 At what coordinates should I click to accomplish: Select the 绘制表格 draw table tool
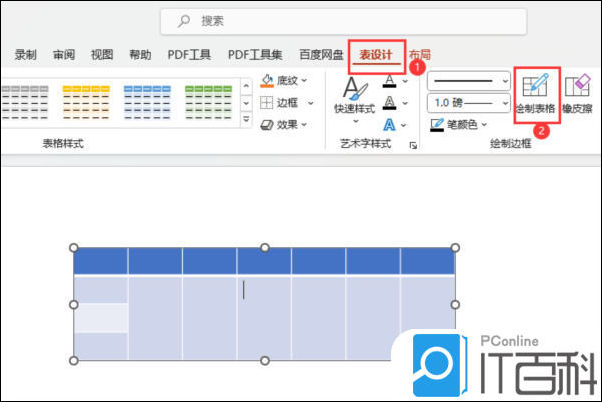tap(535, 94)
